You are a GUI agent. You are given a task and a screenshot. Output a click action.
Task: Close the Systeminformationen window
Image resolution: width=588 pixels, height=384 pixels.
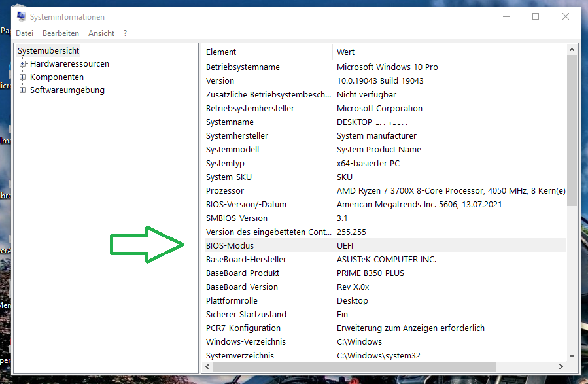(x=566, y=16)
